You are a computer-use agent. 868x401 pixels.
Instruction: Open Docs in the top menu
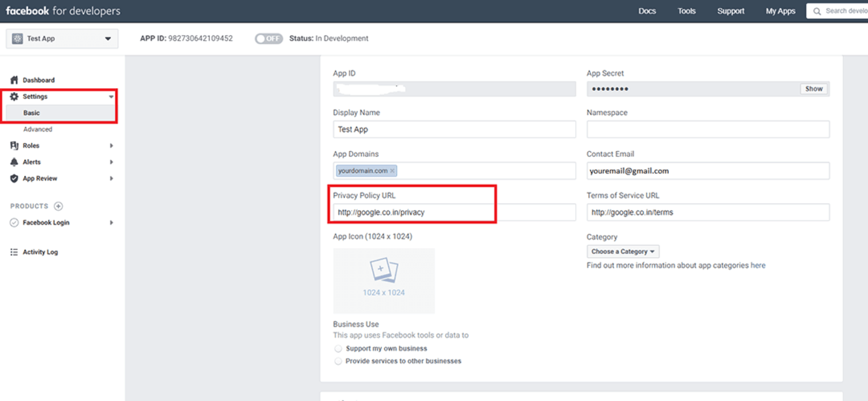coord(646,11)
